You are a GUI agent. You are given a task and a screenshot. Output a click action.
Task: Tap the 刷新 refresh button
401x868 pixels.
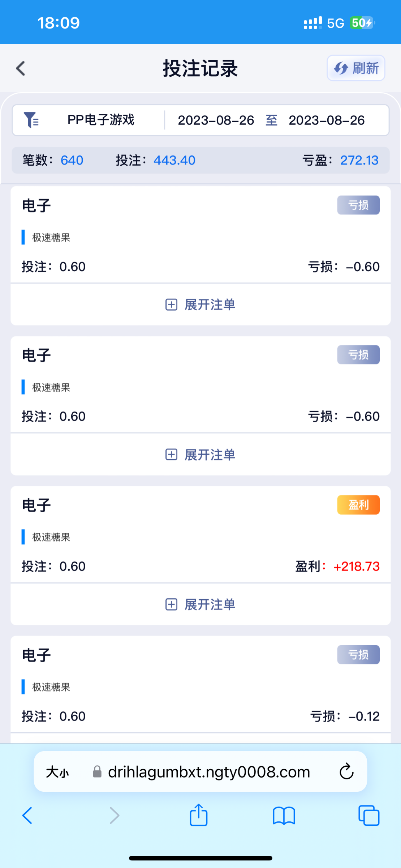coord(356,68)
